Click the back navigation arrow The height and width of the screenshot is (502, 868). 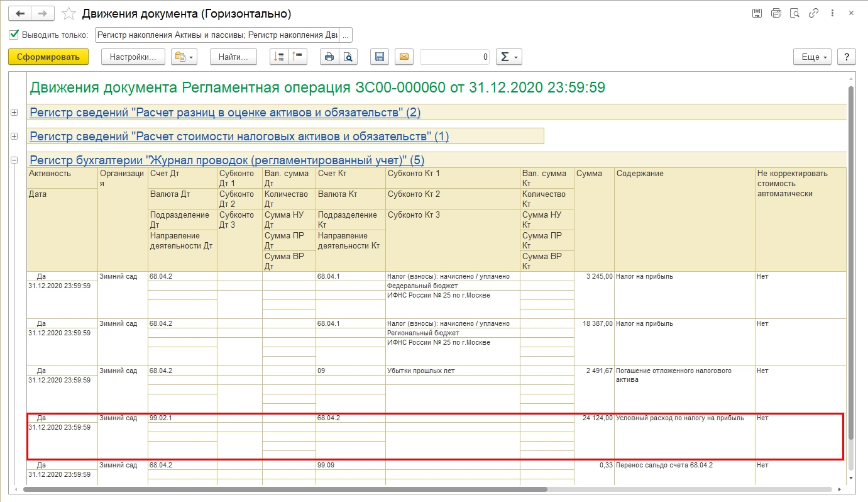(x=19, y=13)
